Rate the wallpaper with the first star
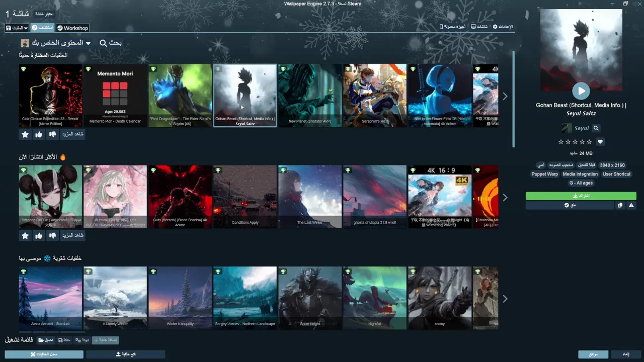Image resolution: width=644 pixels, height=362 pixels. pos(561,142)
